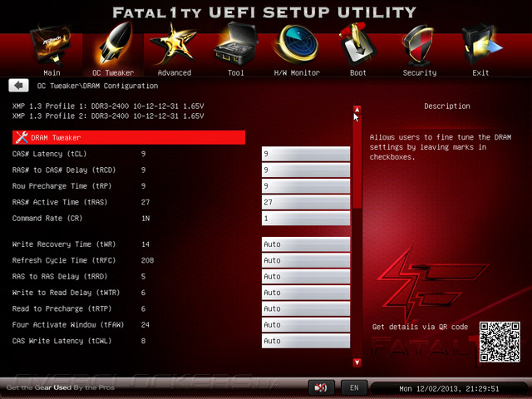Click the RAS# to CAS# Delay (tRCD) label
The image size is (532, 399).
click(64, 170)
